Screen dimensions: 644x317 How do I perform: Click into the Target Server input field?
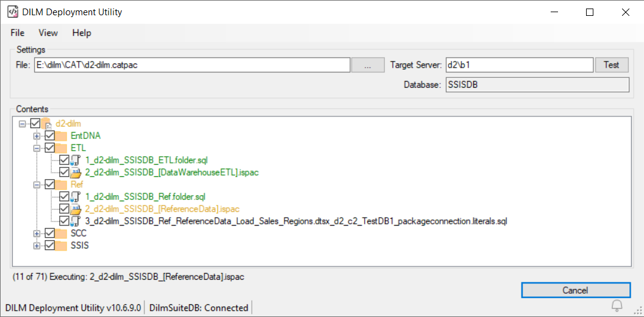click(520, 65)
